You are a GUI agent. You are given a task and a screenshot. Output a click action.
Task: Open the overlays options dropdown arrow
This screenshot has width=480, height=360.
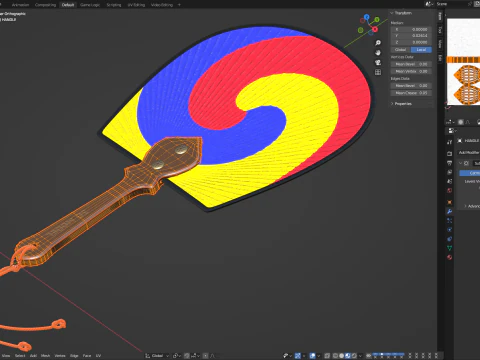click(x=318, y=356)
